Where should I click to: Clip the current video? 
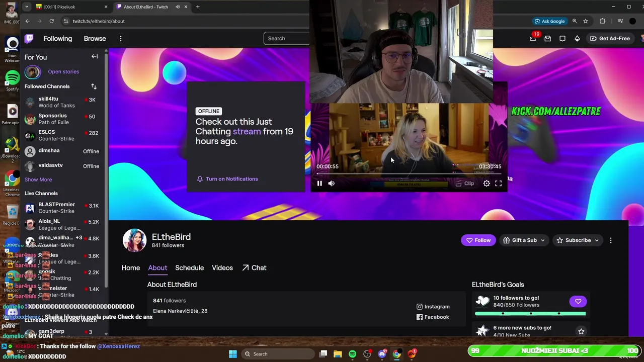pos(464,184)
